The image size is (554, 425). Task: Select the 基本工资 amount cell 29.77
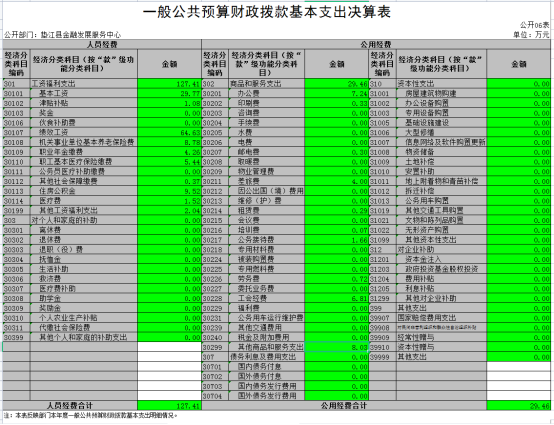[x=169, y=94]
